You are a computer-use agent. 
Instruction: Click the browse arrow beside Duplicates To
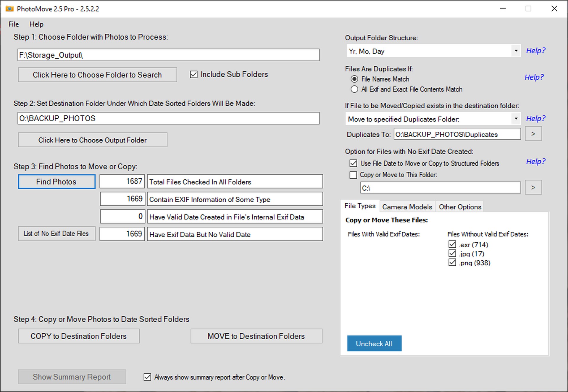(x=533, y=134)
